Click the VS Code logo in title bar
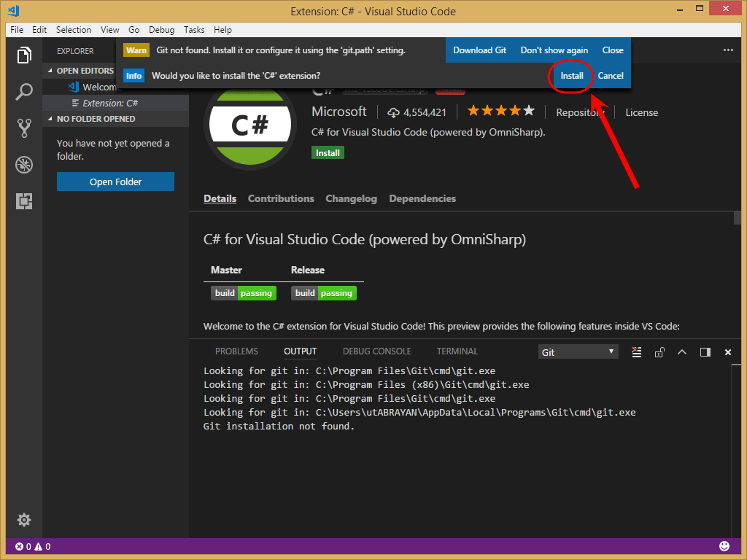Image resolution: width=747 pixels, height=560 pixels. point(13,10)
